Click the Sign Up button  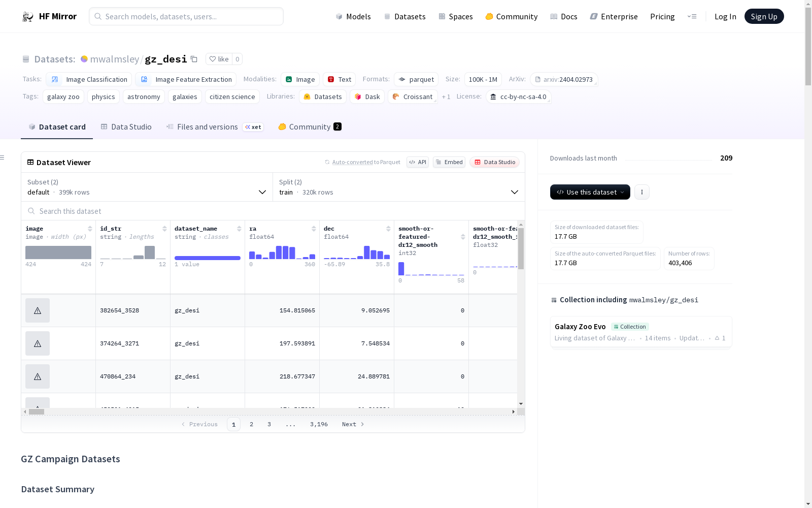(x=764, y=16)
